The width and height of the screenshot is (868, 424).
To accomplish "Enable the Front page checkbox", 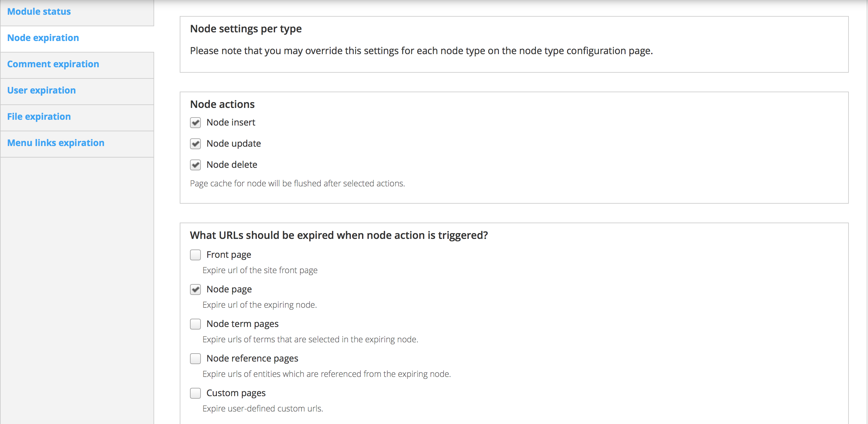I will (195, 255).
